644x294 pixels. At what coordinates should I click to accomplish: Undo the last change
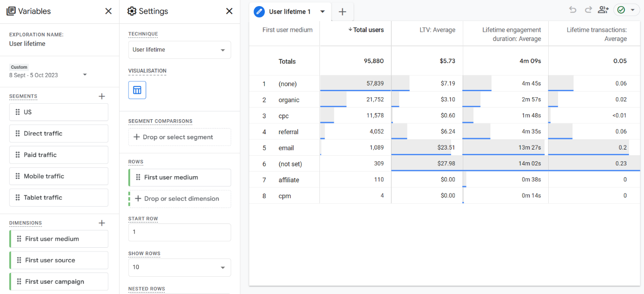573,10
